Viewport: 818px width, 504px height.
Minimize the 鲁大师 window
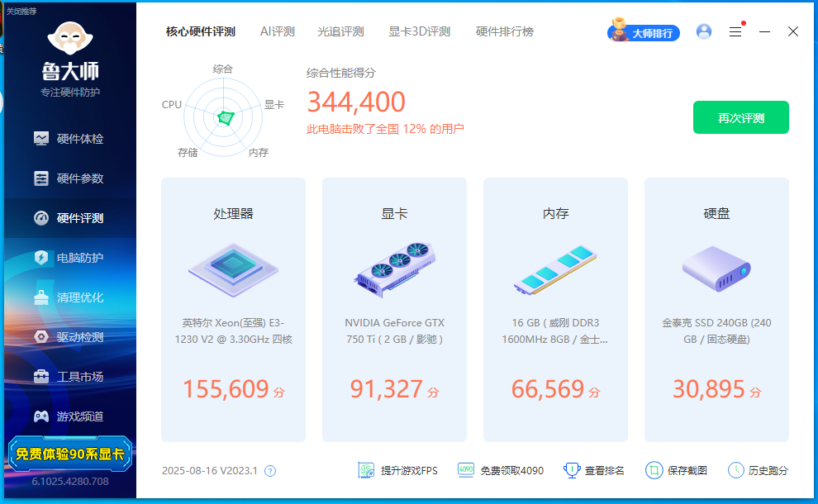coord(765,32)
